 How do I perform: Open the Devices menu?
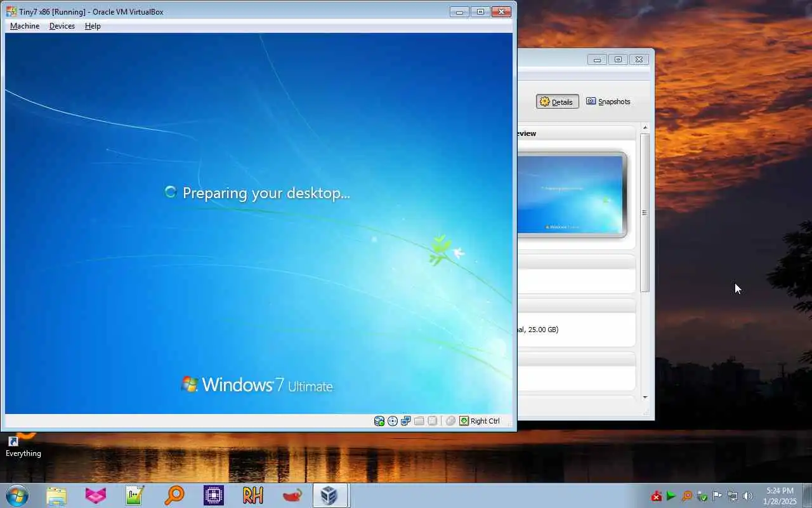click(x=62, y=26)
